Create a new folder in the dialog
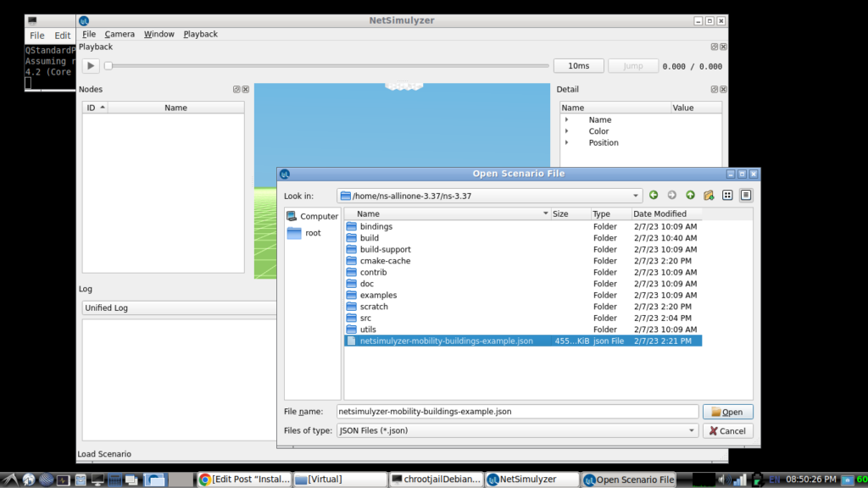Image resolution: width=868 pixels, height=488 pixels. 709,194
